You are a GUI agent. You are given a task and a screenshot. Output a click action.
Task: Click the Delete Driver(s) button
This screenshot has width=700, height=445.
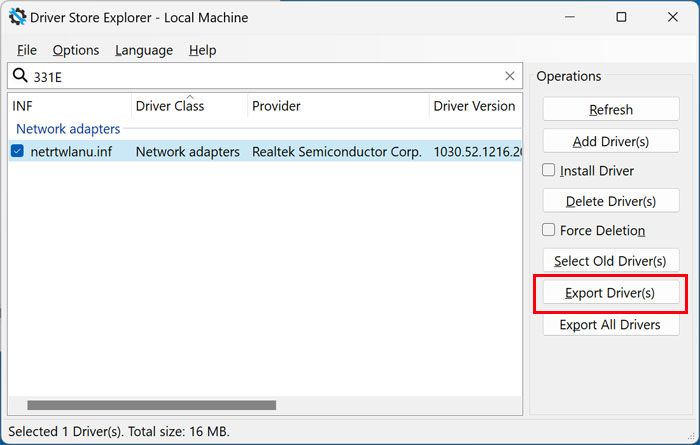611,201
